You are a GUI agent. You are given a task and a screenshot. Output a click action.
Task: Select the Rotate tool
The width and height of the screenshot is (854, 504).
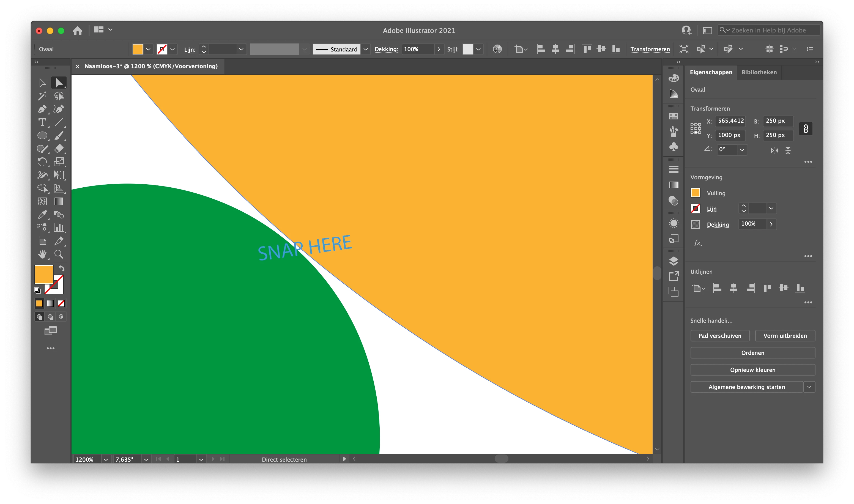[42, 162]
